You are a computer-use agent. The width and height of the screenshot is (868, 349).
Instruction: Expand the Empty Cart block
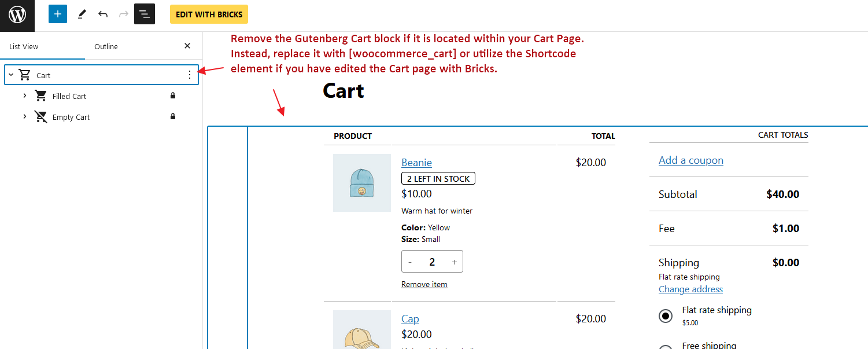[x=25, y=117]
